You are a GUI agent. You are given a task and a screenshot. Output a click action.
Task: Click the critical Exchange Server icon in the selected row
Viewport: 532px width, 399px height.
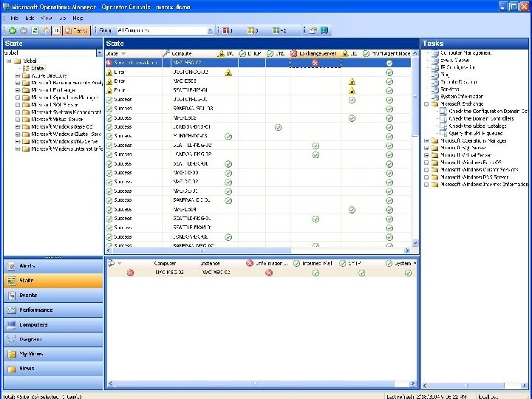(x=316, y=63)
